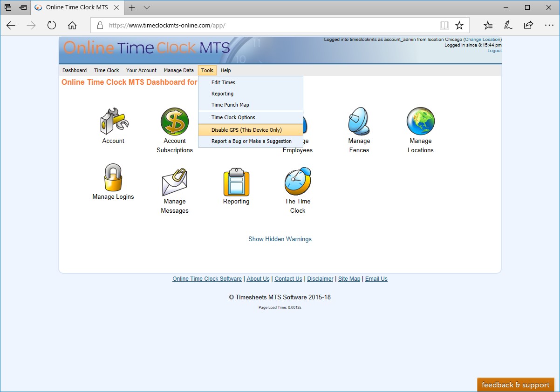Click the 'Online Time Clock MTS Dashboard for' heading

click(130, 82)
